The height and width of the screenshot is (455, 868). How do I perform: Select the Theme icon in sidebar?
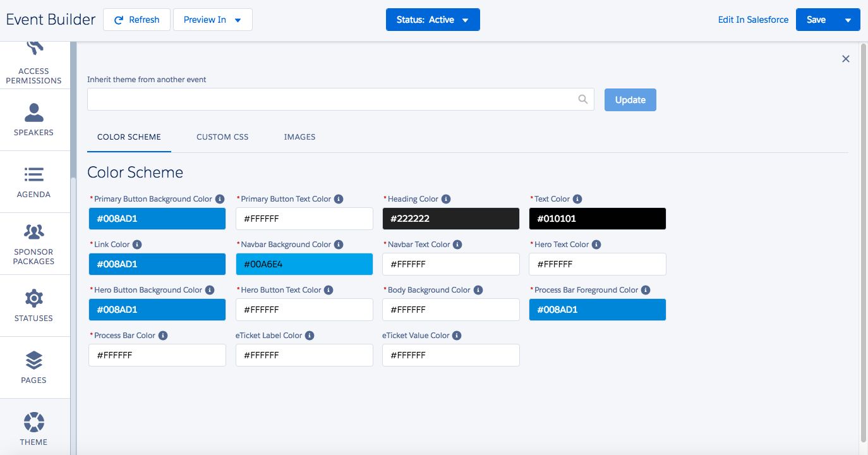coord(33,422)
